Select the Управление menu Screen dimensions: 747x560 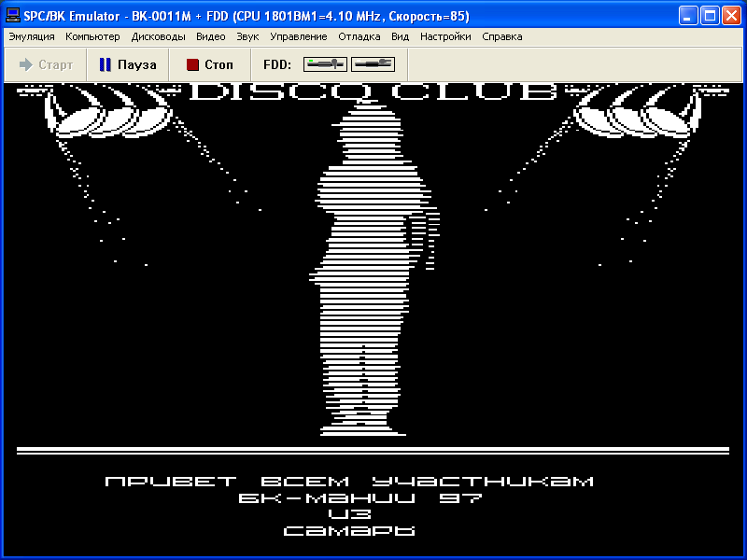298,36
